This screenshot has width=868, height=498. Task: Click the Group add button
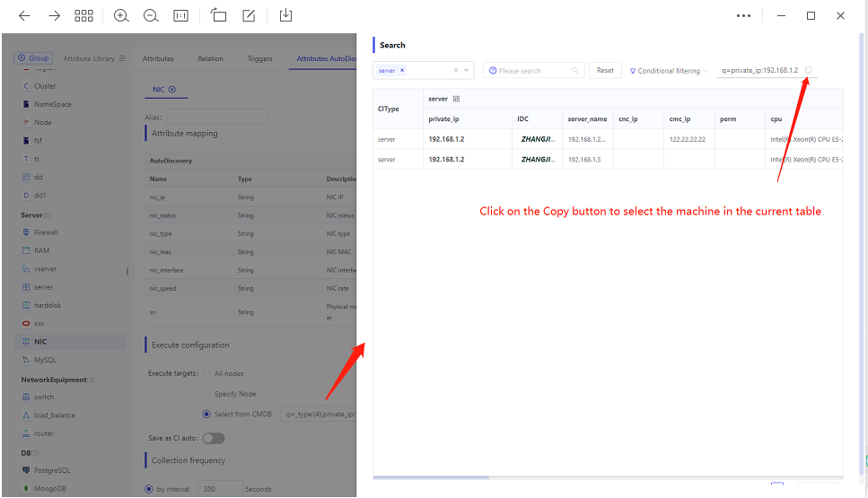click(33, 58)
